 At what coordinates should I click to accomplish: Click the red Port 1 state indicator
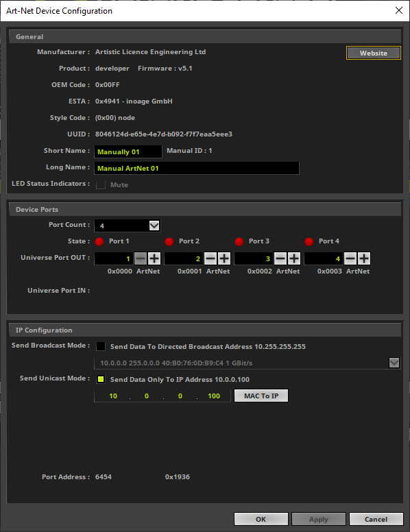pos(99,241)
